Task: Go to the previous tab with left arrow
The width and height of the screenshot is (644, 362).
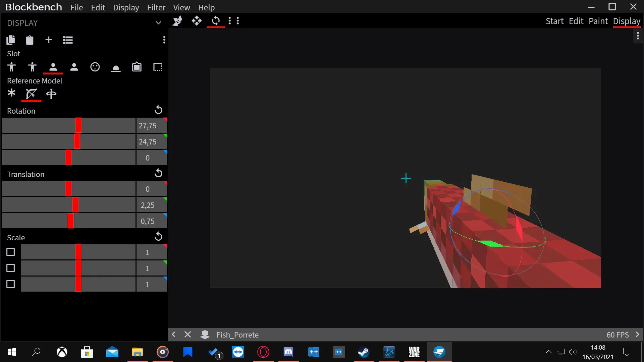Action: click(173, 335)
